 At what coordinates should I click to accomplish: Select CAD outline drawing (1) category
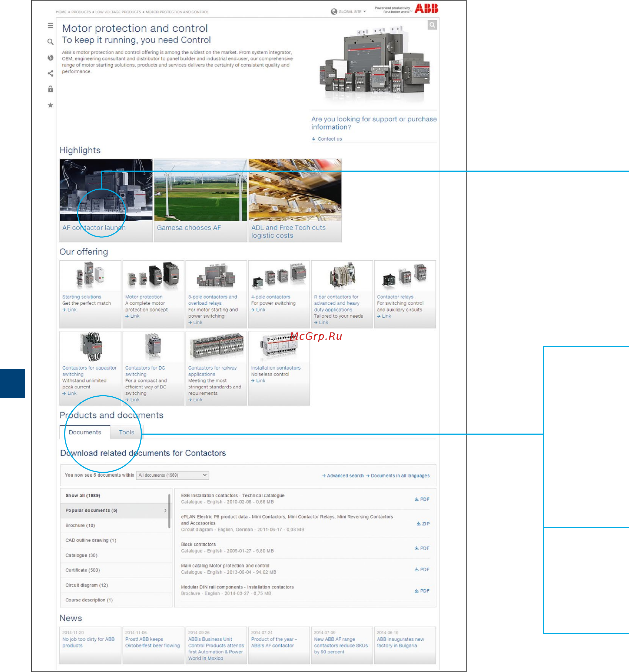coord(116,540)
